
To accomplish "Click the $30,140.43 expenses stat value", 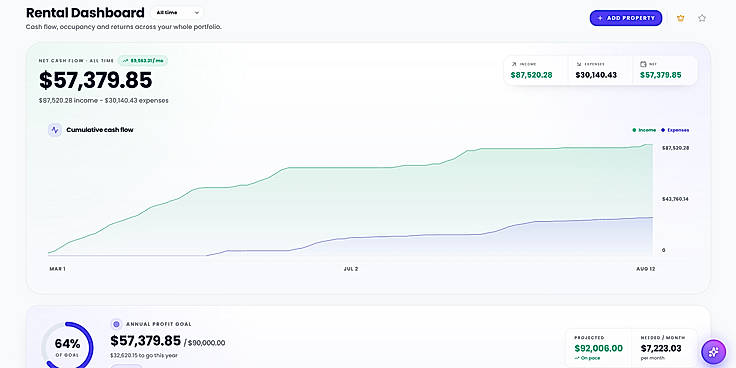I will coord(596,75).
